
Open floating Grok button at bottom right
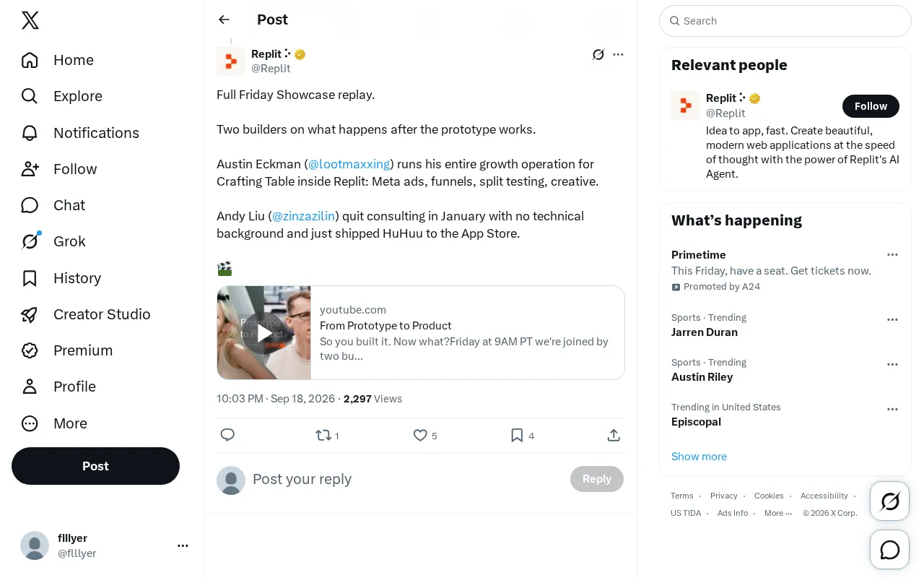coord(890,501)
